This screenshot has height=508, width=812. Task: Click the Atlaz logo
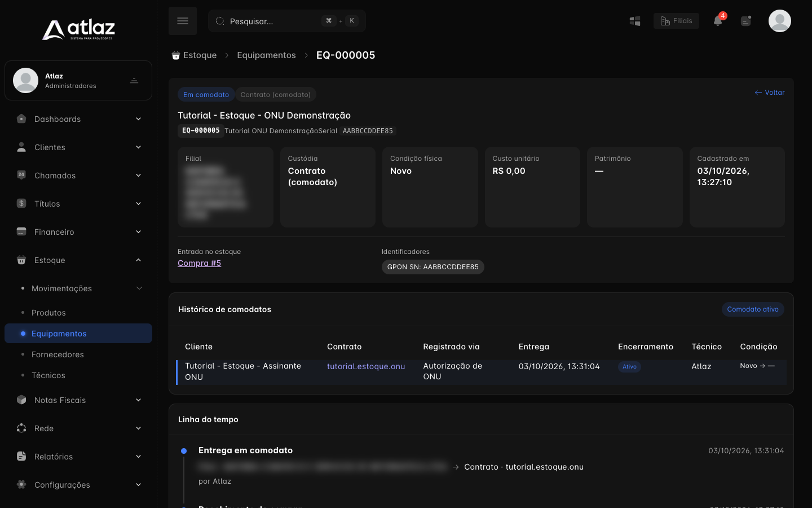[78, 29]
